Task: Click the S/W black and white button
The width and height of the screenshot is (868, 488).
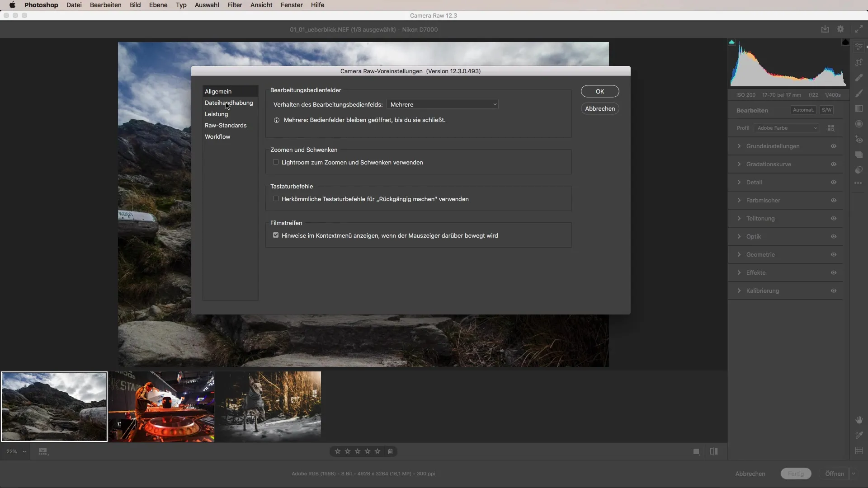Action: coord(826,110)
